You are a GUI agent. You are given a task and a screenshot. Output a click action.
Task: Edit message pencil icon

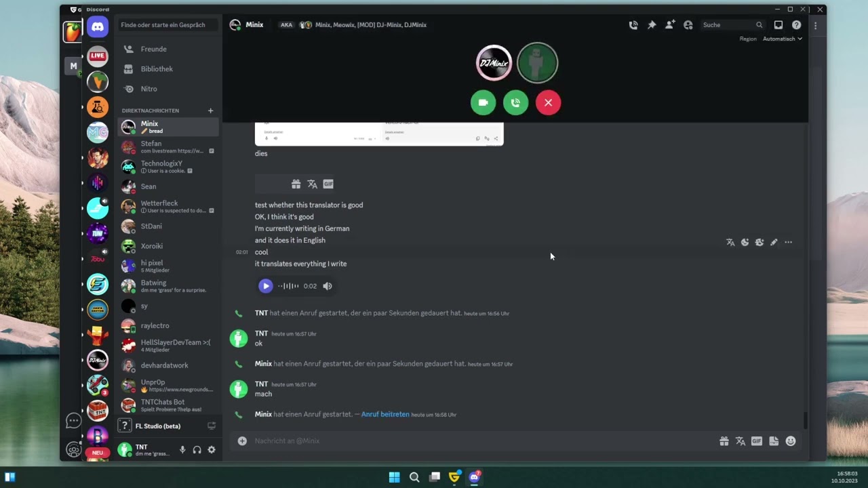774,242
